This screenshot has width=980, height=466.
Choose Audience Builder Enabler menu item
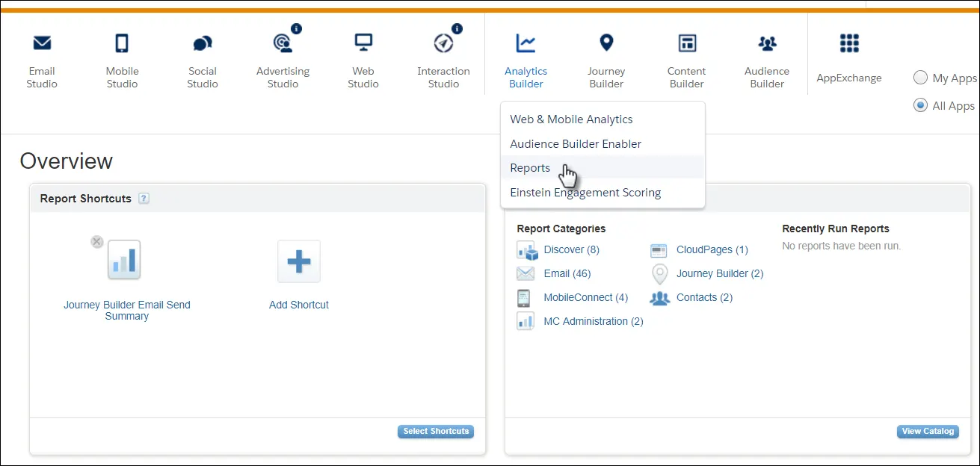pyautogui.click(x=603, y=143)
